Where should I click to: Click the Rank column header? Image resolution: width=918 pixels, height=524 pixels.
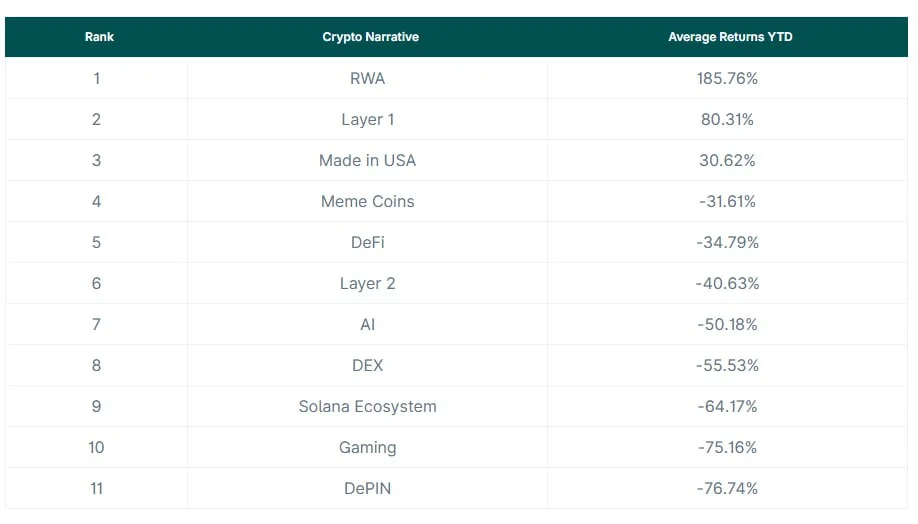[99, 37]
